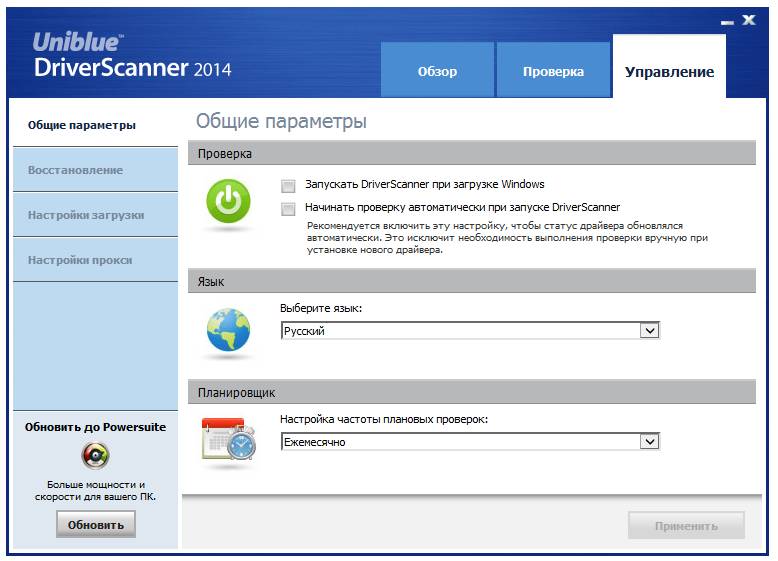The height and width of the screenshot is (561, 778).
Task: Click the calendar clock scheduler icon
Action: coord(229,439)
